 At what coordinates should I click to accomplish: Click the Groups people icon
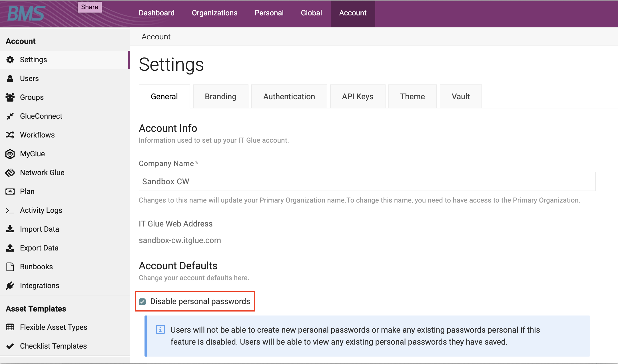coord(10,97)
